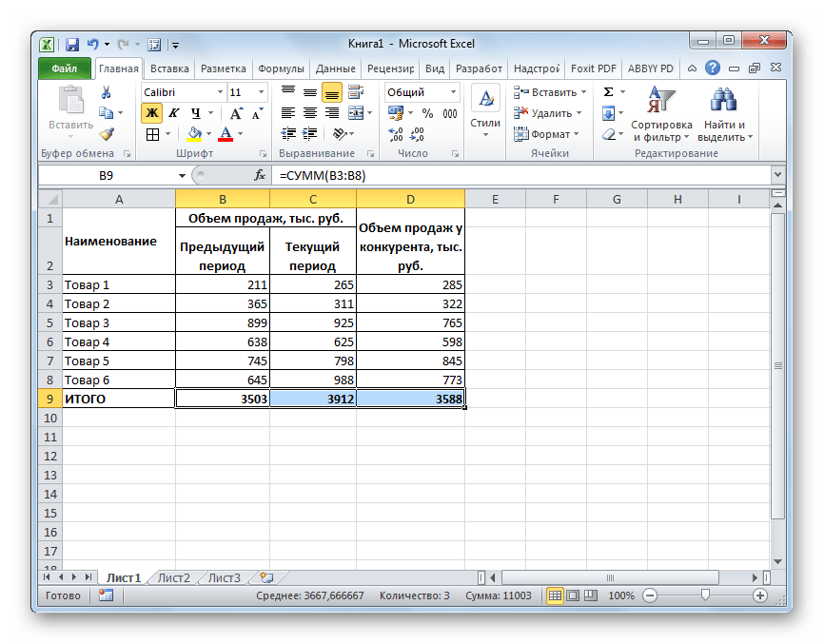
Task: Cut selection with the scissors icon
Action: pos(107,92)
